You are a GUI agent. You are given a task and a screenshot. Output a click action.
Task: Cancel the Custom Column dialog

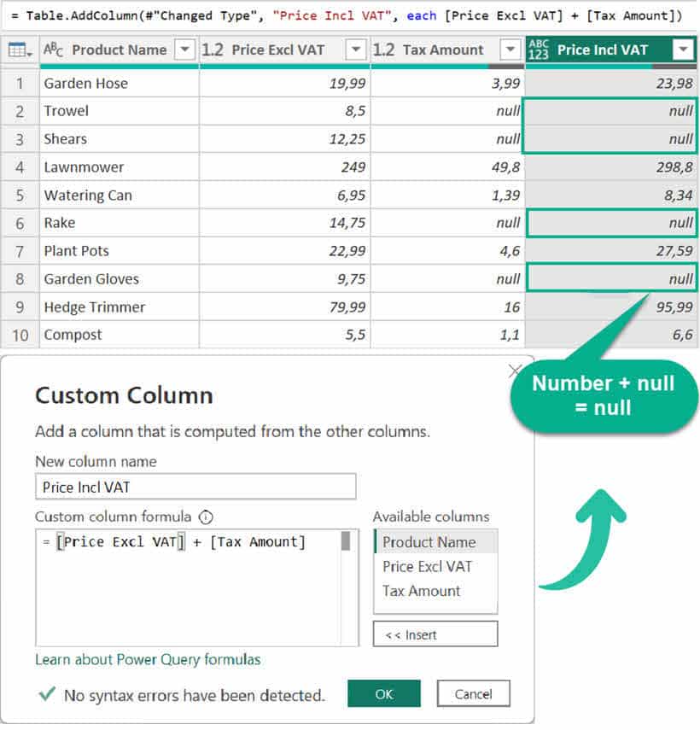point(473,694)
